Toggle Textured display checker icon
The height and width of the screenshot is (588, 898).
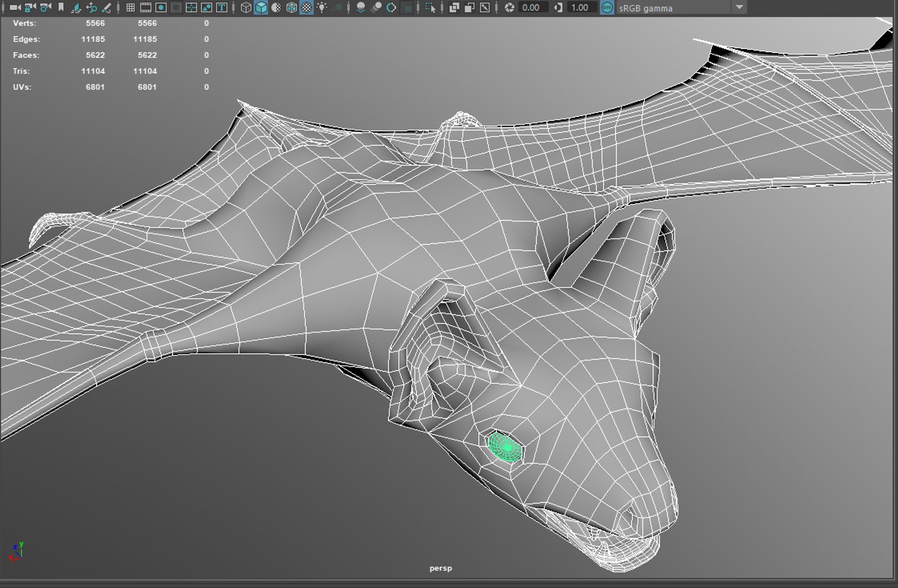[307, 8]
